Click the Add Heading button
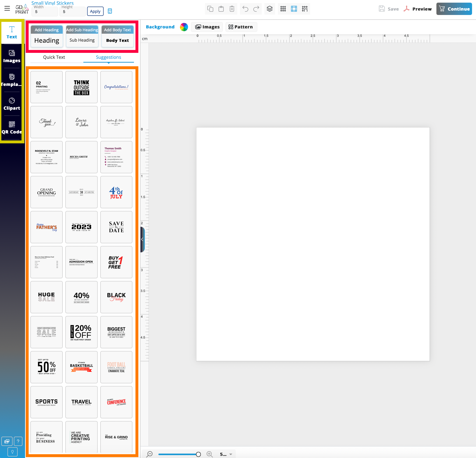The width and height of the screenshot is (476, 458). (47, 30)
